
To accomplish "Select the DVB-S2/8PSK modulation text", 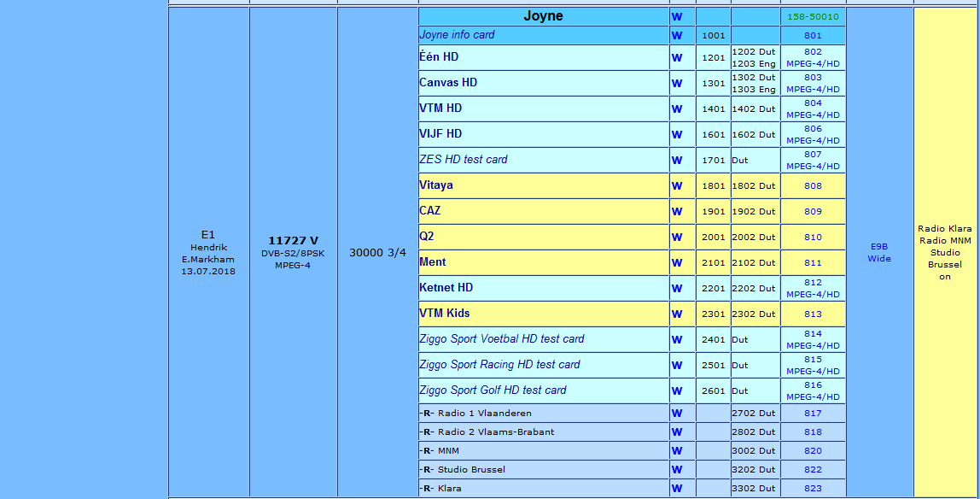I will 293,253.
